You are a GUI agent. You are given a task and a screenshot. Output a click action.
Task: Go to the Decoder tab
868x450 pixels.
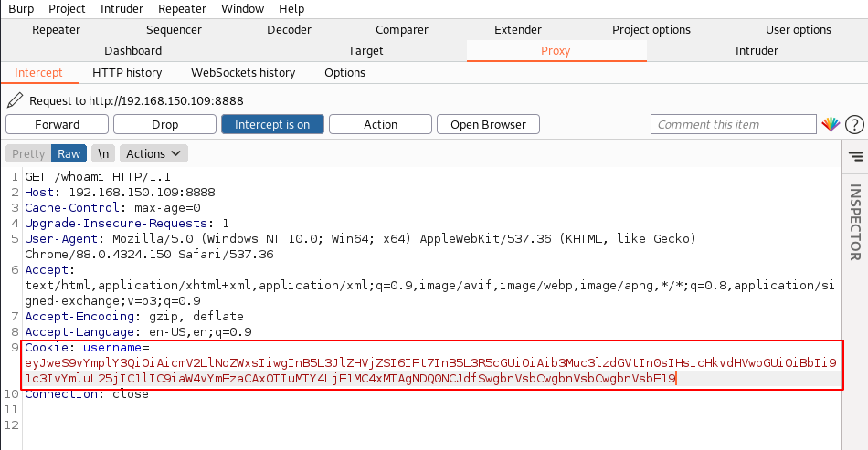pos(289,29)
